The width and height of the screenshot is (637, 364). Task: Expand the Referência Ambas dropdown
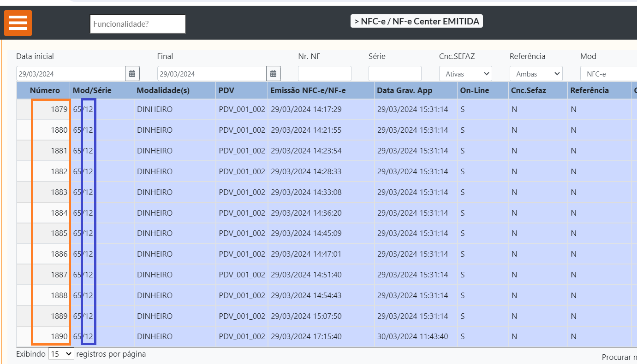pyautogui.click(x=536, y=74)
